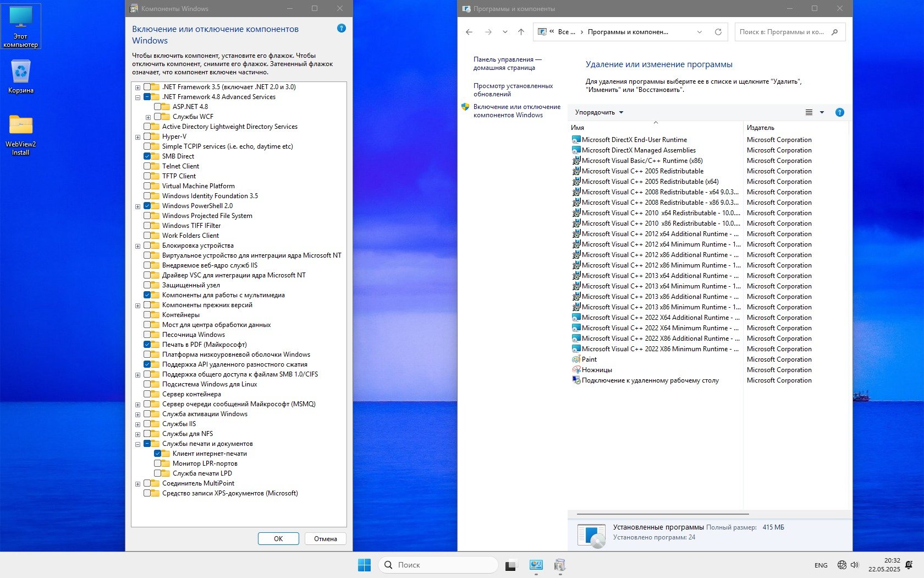Click help icon in Programs toolbar
This screenshot has height=578, width=924.
(x=839, y=112)
